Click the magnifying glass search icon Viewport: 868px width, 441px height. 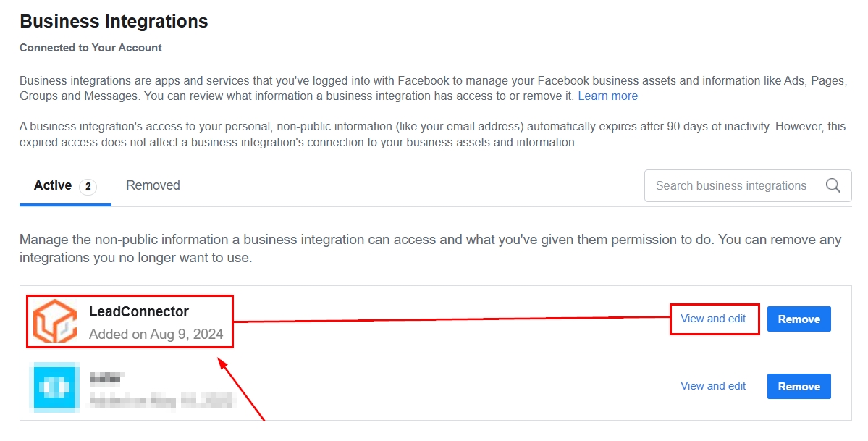(833, 185)
